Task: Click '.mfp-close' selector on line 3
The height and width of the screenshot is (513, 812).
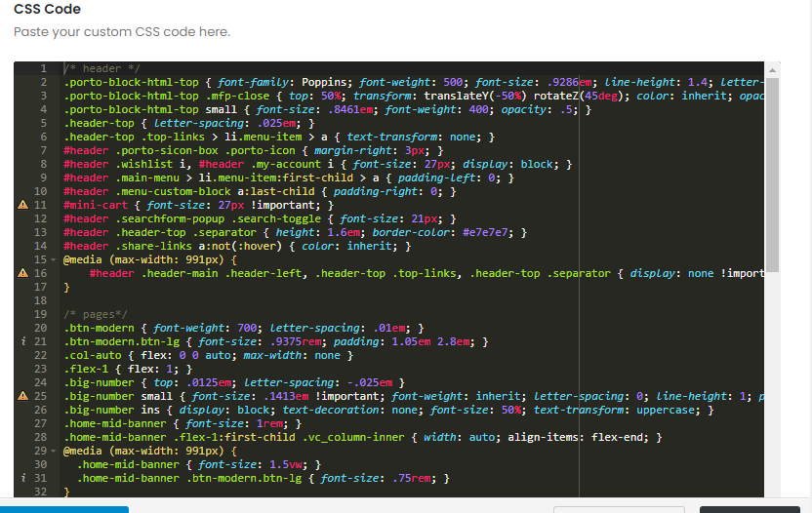Action: [237, 96]
